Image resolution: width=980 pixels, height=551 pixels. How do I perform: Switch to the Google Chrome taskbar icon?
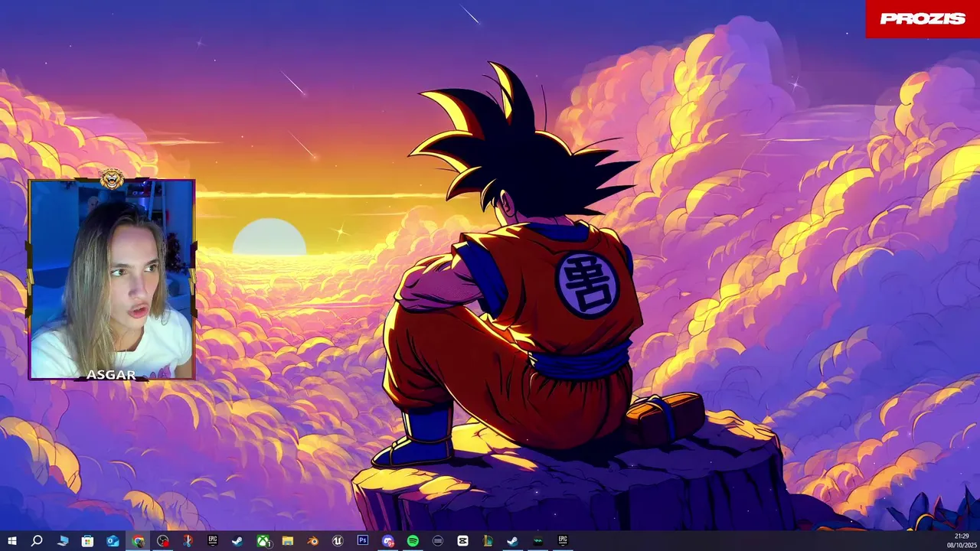pyautogui.click(x=138, y=541)
